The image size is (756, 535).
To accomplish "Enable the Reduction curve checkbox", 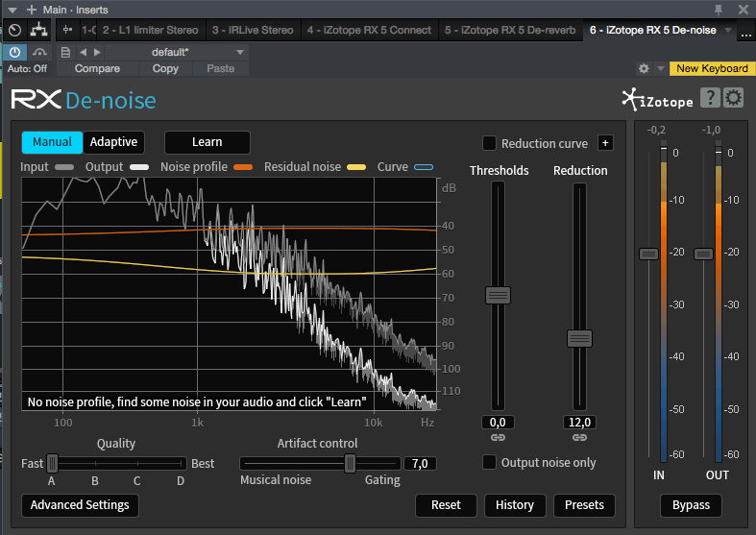I will tap(489, 143).
